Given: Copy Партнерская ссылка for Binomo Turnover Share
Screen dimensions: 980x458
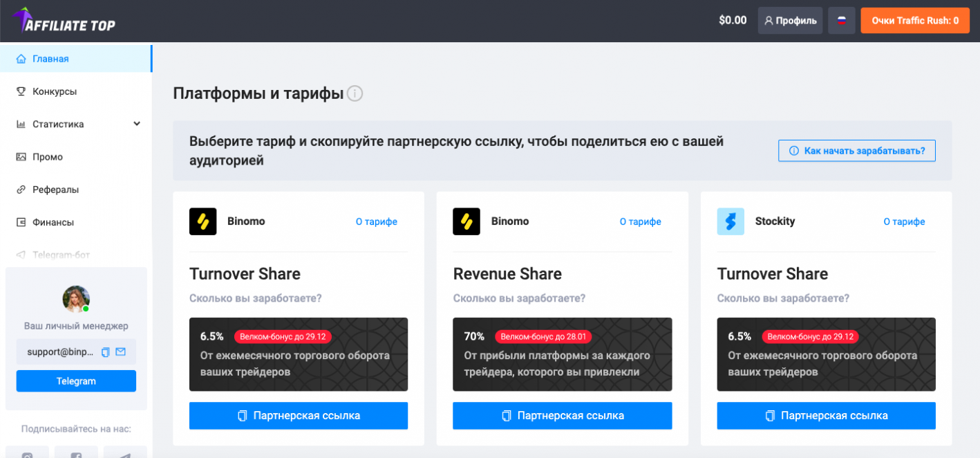Looking at the screenshot, I should [299, 416].
